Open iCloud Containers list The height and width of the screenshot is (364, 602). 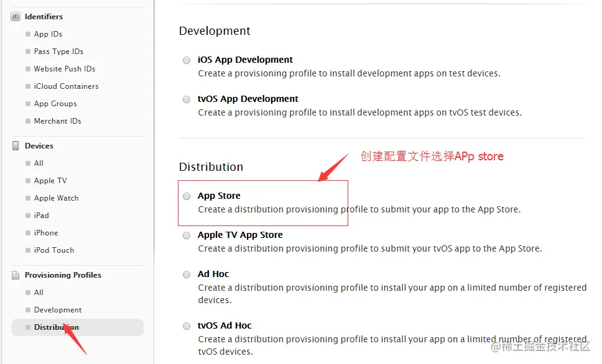point(67,86)
